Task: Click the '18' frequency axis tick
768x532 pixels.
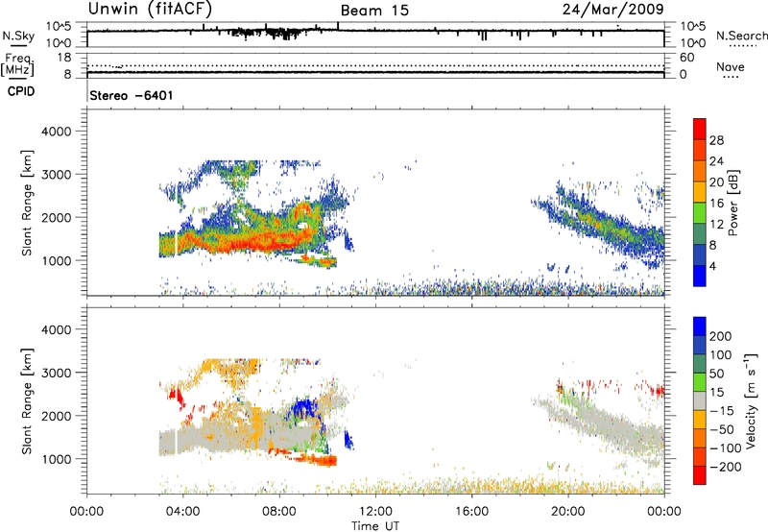Action: click(64, 58)
